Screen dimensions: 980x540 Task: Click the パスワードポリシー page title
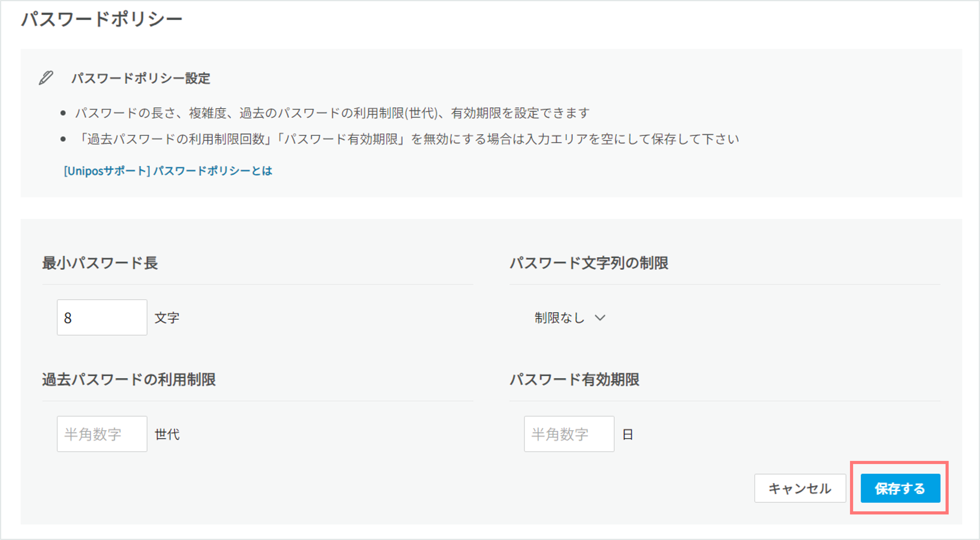pyautogui.click(x=102, y=19)
